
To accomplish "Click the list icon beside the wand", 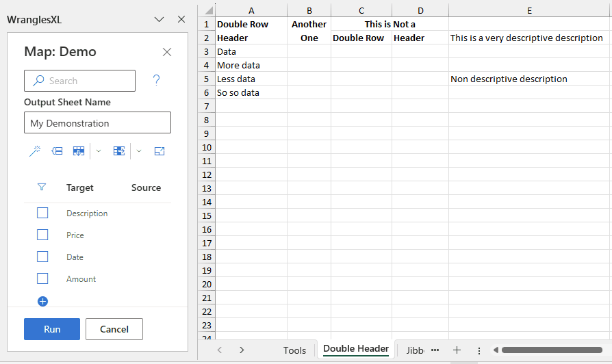I will pos(57,151).
